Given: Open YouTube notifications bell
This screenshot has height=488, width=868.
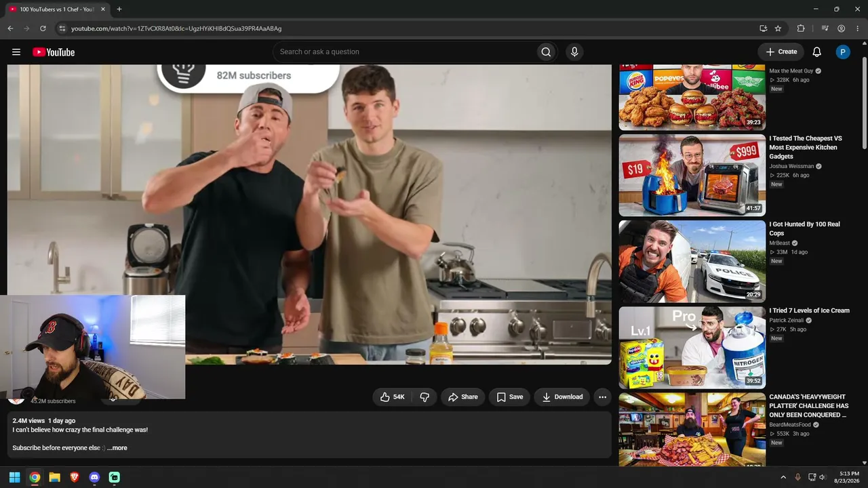Looking at the screenshot, I should [817, 52].
